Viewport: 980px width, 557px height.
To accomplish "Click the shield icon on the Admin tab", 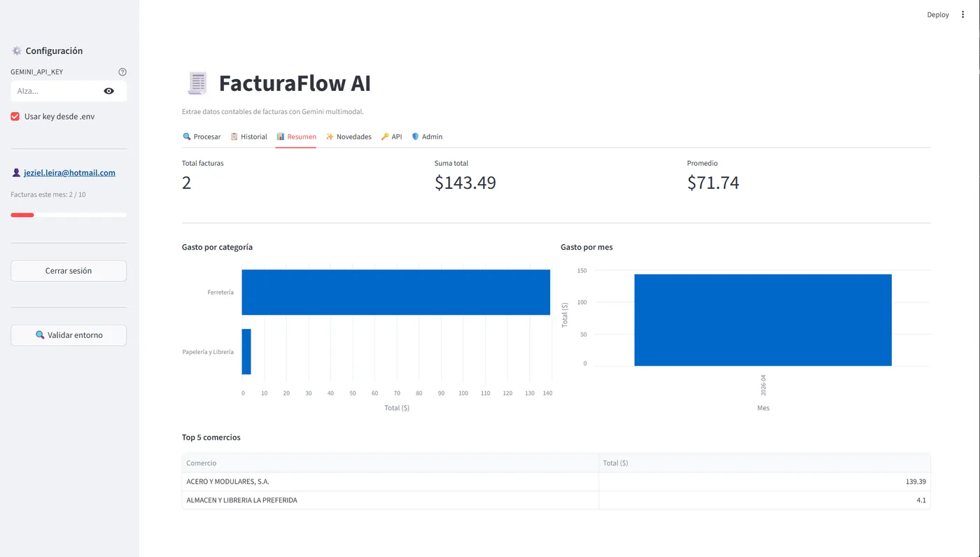I will 415,136.
